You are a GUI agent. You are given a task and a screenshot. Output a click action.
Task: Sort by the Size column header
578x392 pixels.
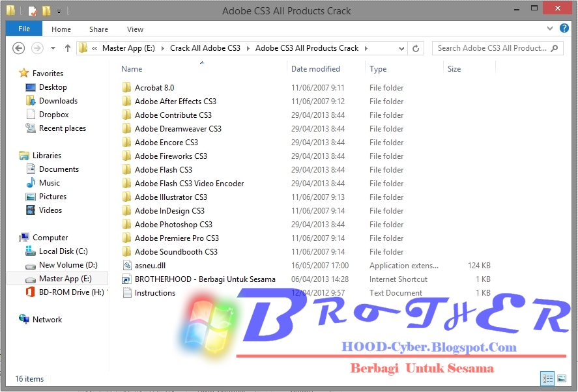(x=454, y=69)
